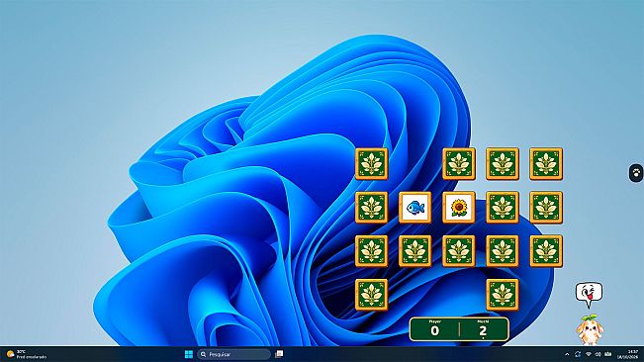
Task: Open the Wi-Fi network tray icon
Action: coord(589,354)
